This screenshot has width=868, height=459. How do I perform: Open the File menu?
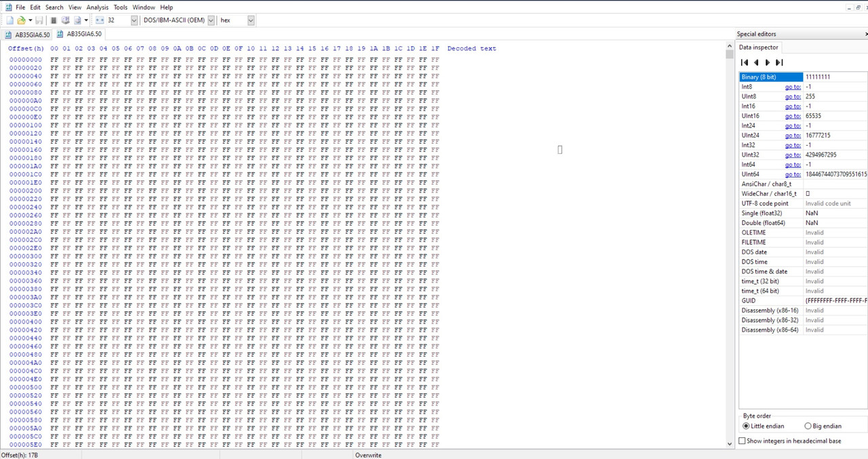(20, 7)
